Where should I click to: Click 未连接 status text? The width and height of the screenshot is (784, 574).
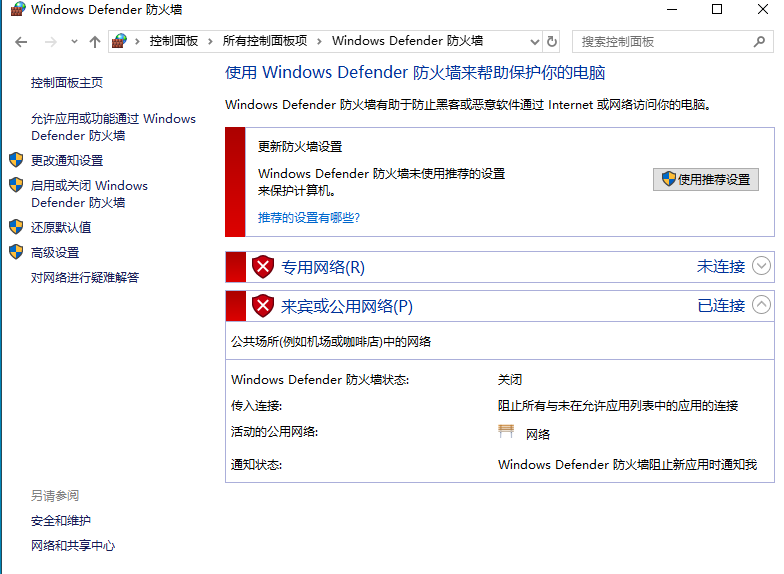pos(720,266)
